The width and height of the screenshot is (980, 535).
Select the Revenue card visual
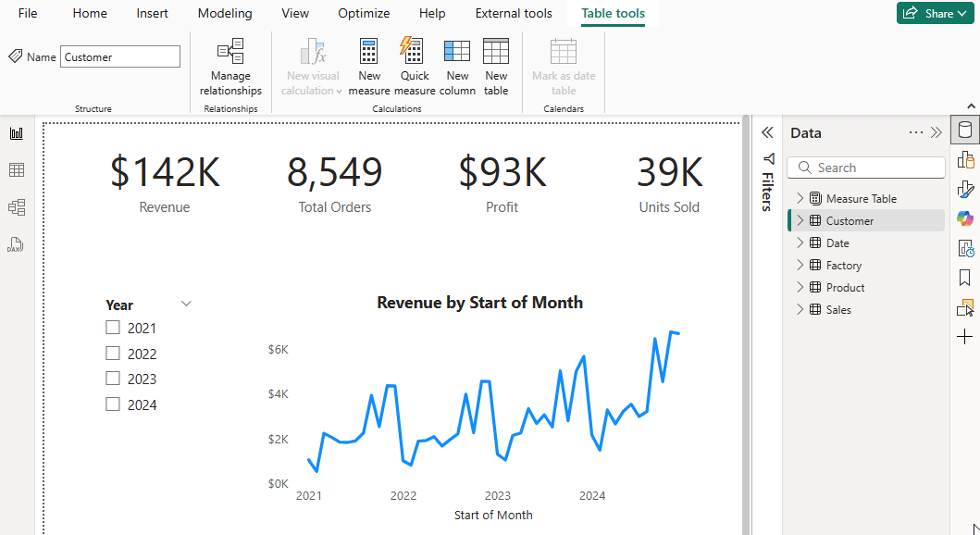165,184
